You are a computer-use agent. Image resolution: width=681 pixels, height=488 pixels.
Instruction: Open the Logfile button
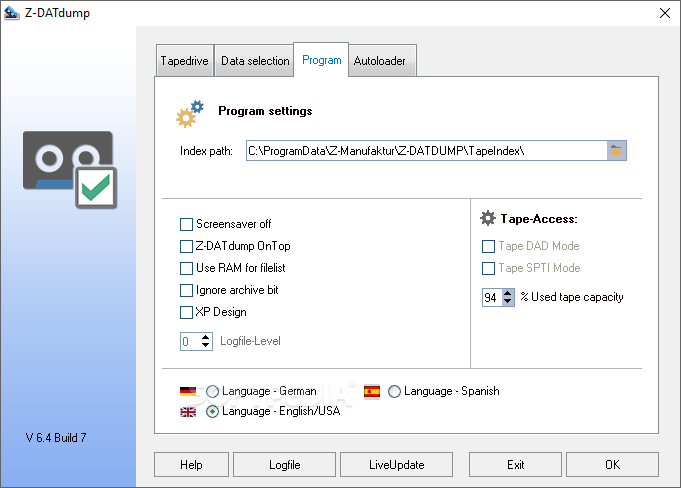(284, 465)
